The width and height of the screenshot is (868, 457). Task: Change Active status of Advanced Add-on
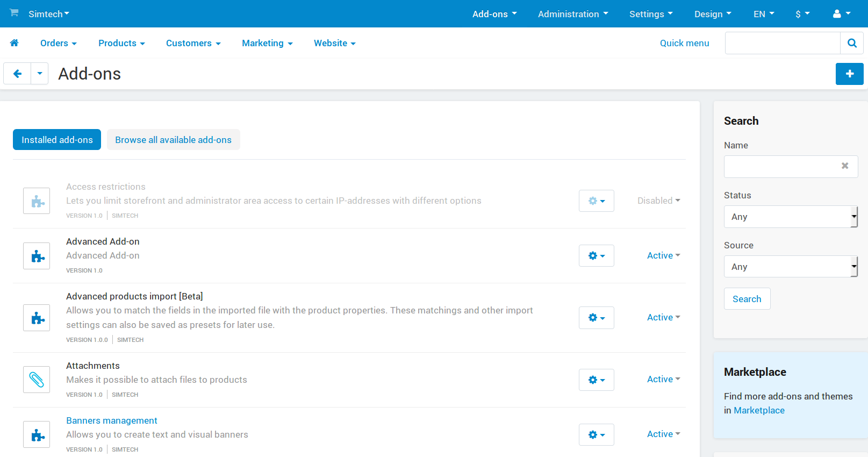coord(663,255)
